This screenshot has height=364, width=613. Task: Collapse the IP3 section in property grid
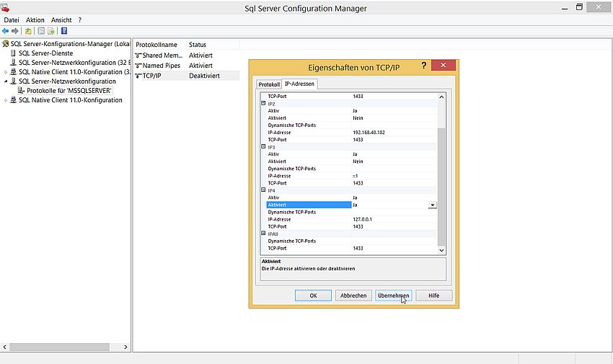pos(263,147)
